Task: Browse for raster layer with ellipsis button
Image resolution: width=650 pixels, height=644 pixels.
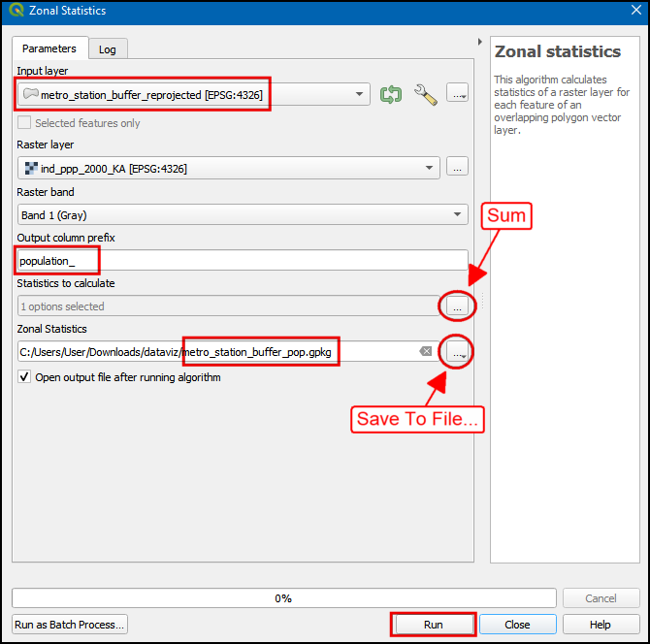Action: [x=457, y=167]
